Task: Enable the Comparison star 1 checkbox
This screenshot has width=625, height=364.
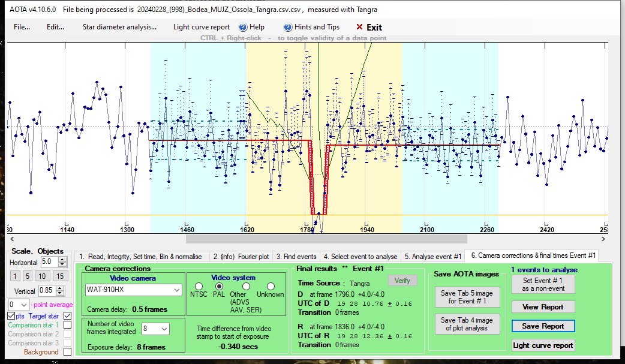Action: pos(67,325)
